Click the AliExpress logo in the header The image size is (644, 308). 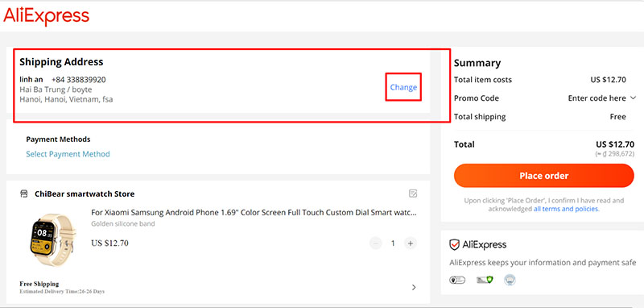pos(46,16)
